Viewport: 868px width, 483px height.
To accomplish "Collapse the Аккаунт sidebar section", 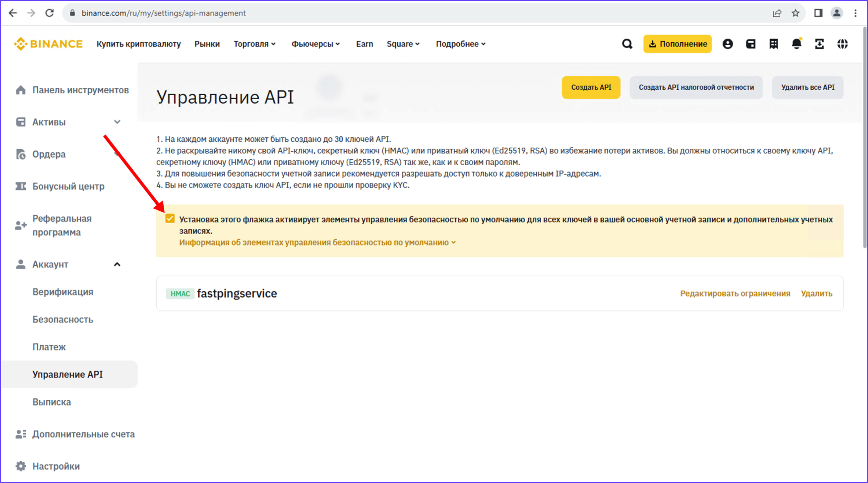I will pos(117,264).
